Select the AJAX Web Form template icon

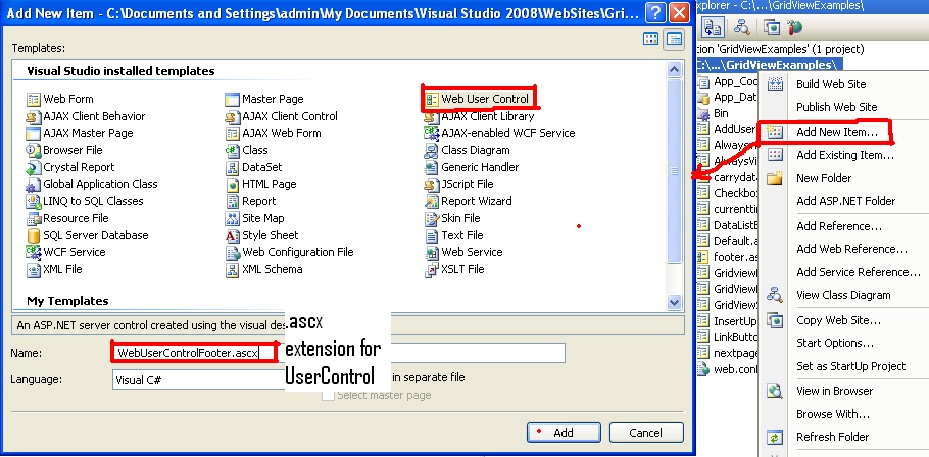tap(232, 133)
